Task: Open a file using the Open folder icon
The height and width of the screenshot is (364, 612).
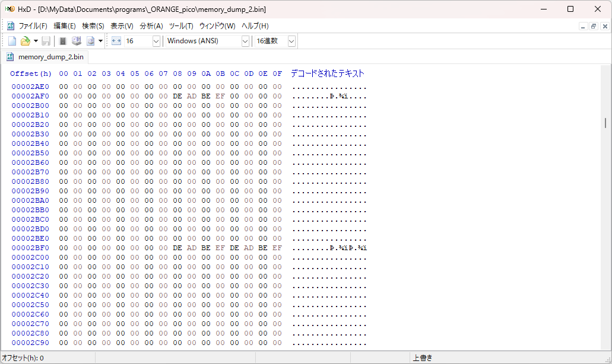Action: point(27,40)
